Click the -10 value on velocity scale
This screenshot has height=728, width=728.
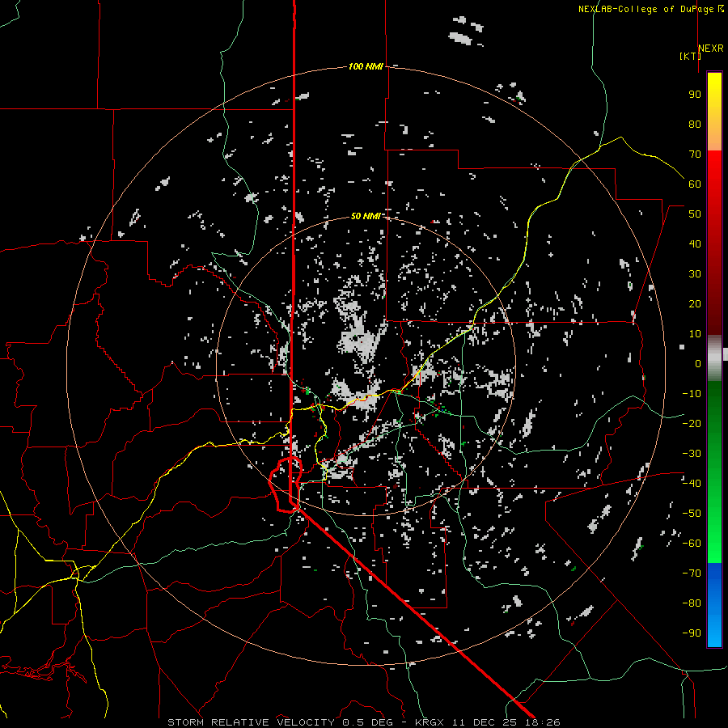692,394
